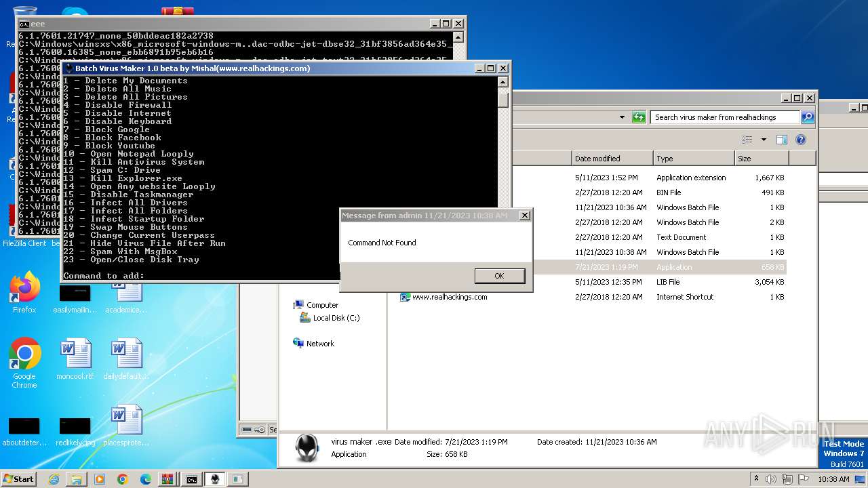This screenshot has width=868, height=488.
Task: Open the moncool.rtf desktop file
Action: click(75, 359)
